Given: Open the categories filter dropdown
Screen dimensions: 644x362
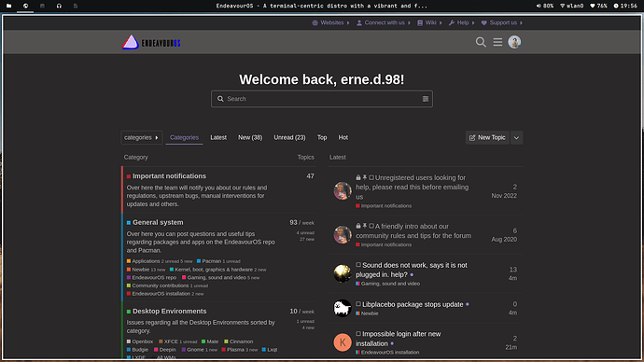Looking at the screenshot, I should (141, 137).
